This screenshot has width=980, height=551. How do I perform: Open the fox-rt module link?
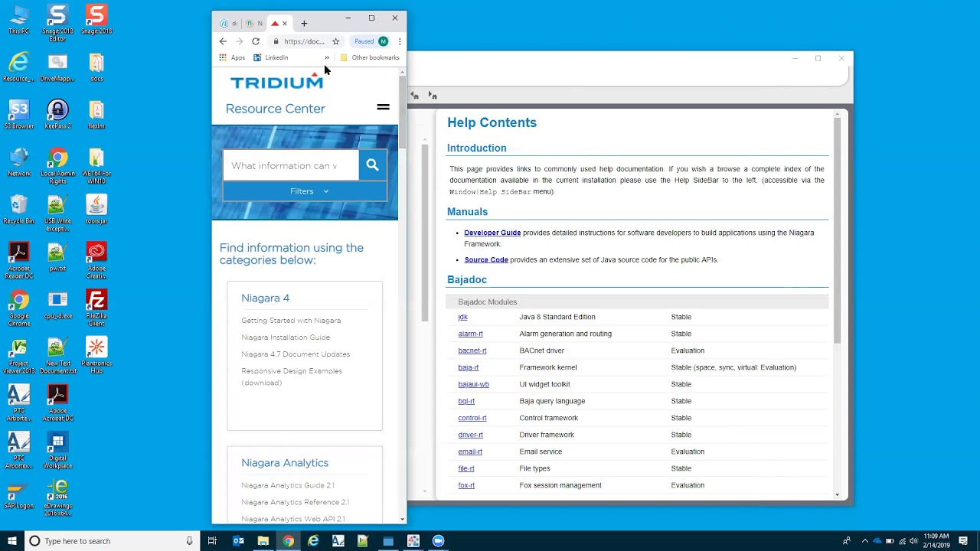pyautogui.click(x=466, y=485)
